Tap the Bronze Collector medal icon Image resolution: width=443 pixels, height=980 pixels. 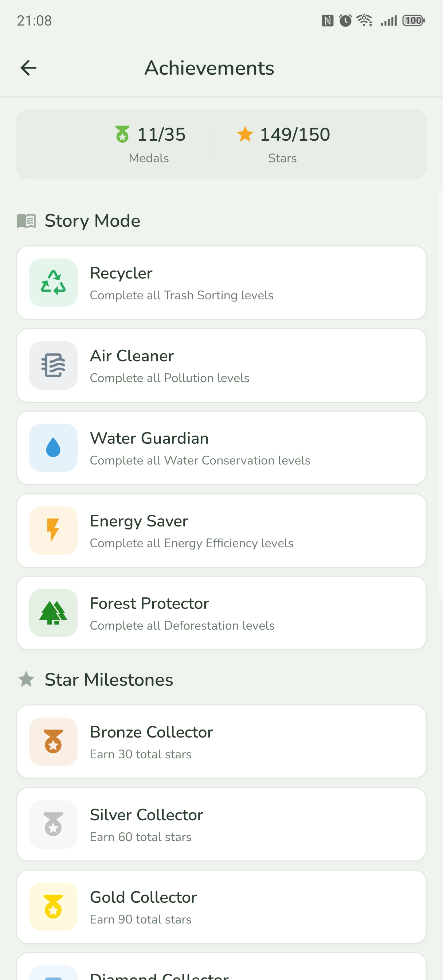point(53,741)
